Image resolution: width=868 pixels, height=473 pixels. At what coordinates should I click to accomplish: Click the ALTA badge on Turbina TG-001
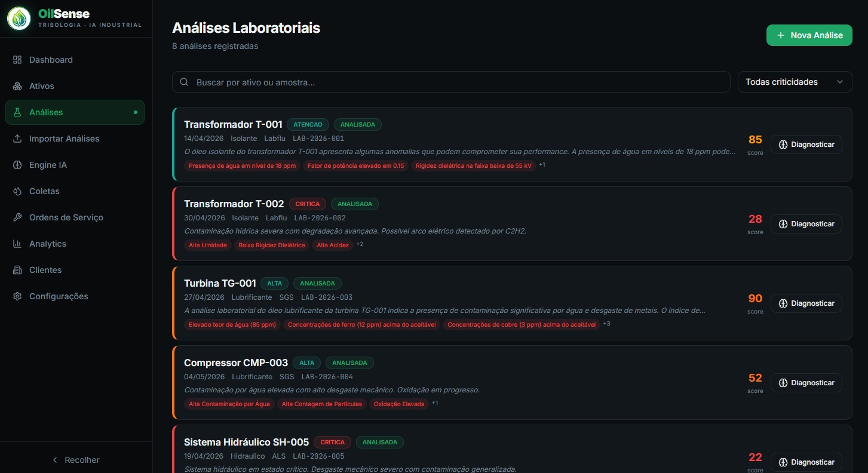click(275, 284)
